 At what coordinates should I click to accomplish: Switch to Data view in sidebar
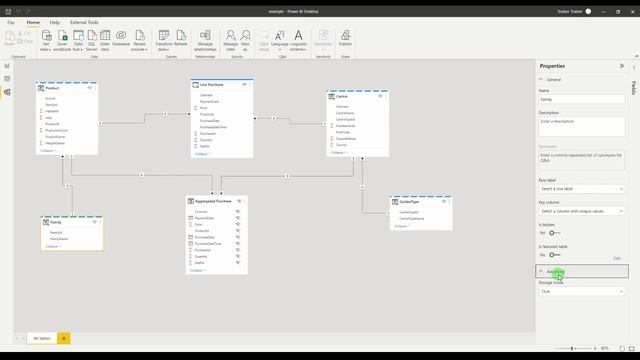[7, 78]
